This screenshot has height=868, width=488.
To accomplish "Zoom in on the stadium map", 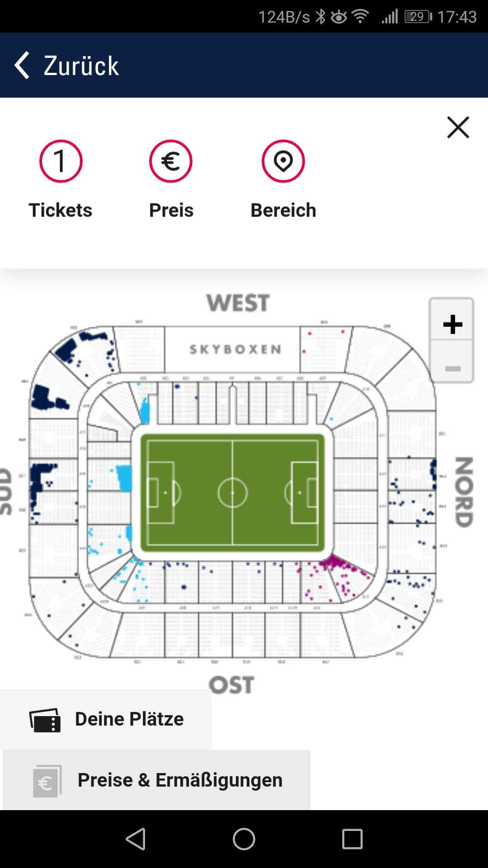I will point(452,324).
